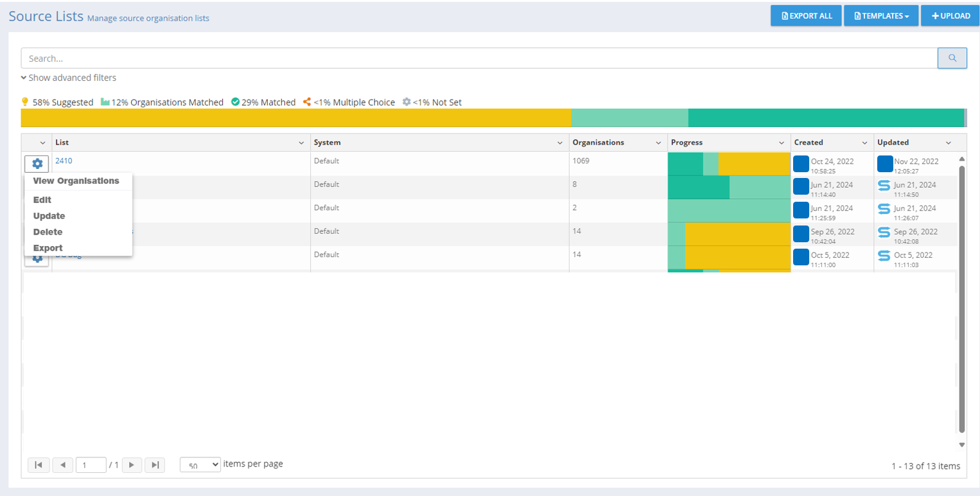Choose Delete in the context menu
980x496 pixels.
48,232
